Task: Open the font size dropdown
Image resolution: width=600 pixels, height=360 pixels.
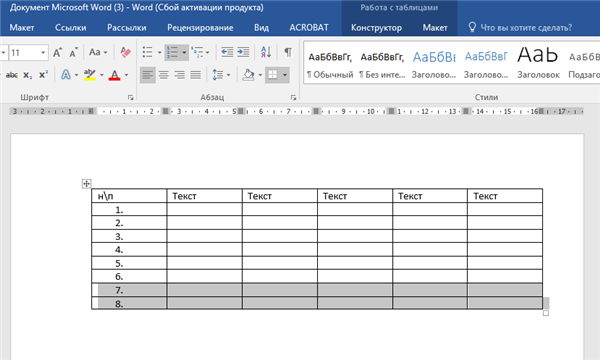Action: coord(43,52)
